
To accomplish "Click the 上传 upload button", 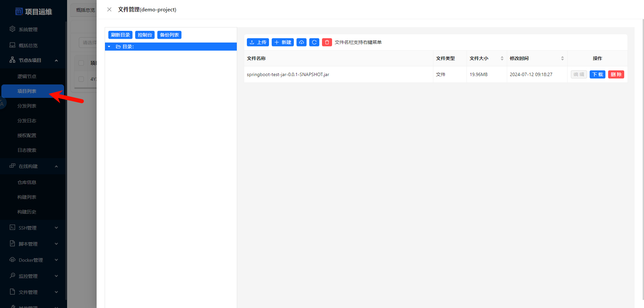I will (258, 42).
